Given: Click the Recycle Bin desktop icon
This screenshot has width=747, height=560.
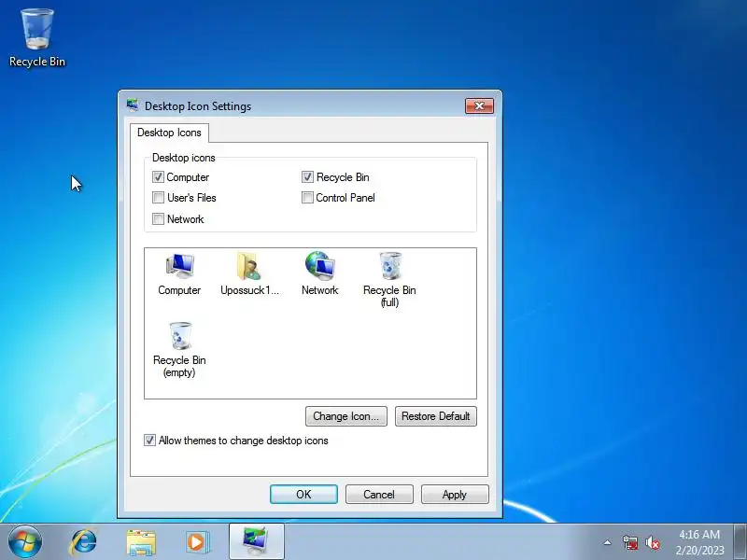Looking at the screenshot, I should pyautogui.click(x=37, y=38).
